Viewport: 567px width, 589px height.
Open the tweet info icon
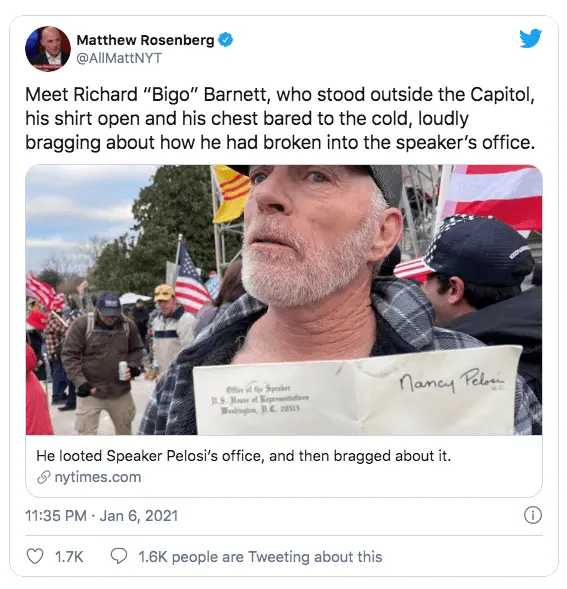533,515
